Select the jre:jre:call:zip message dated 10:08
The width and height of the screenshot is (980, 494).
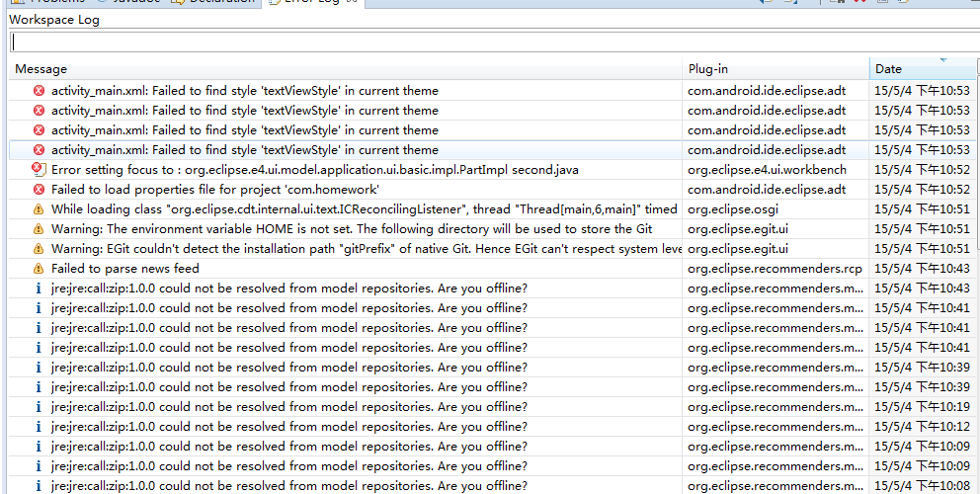tap(289, 486)
